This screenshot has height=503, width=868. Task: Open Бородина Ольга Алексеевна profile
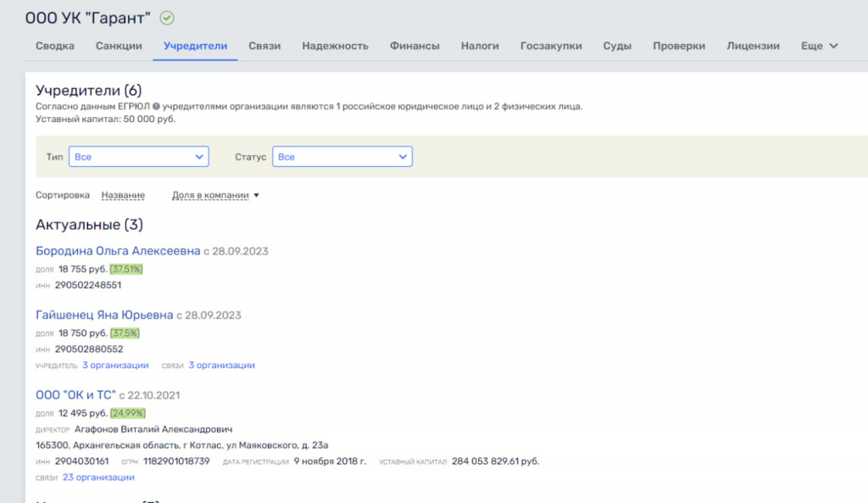click(x=118, y=251)
